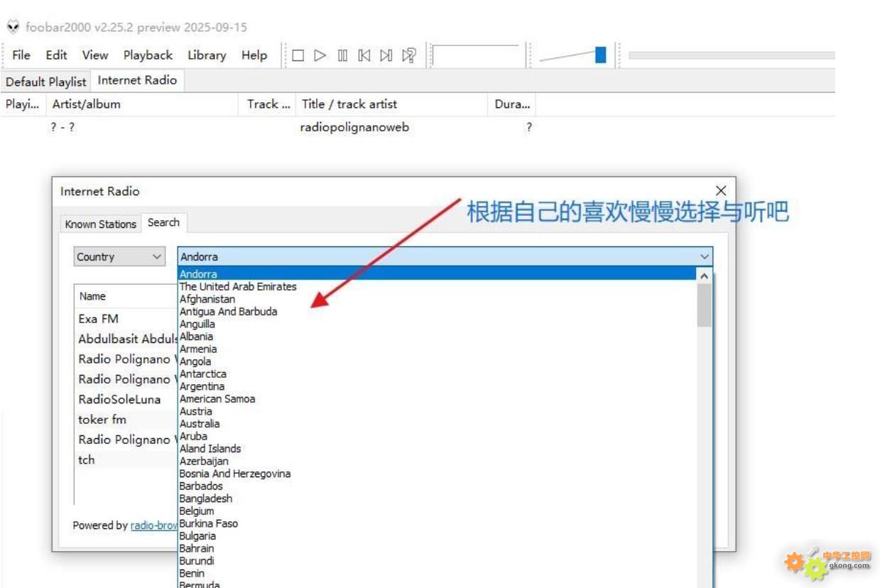Collapse the Andorra country combo box arrow
This screenshot has height=588, width=880.
[x=705, y=257]
